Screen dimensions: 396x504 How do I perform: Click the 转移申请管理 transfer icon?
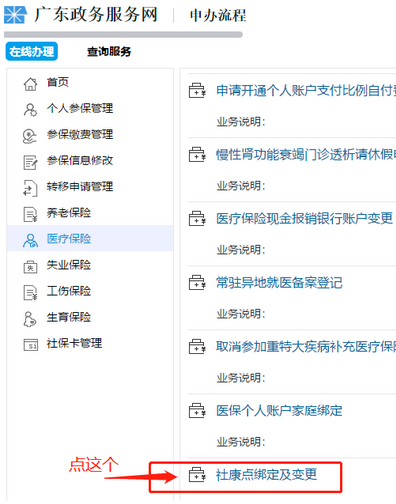pos(30,188)
